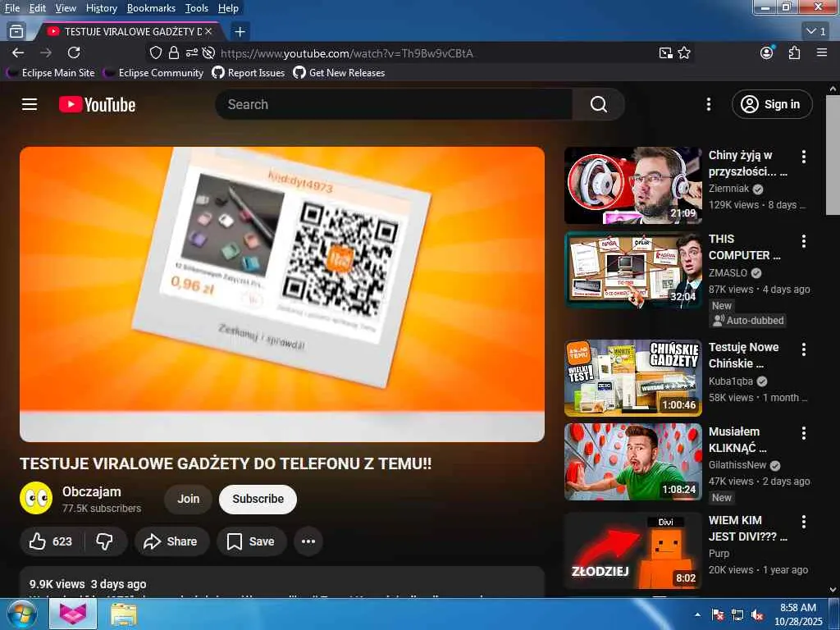
Task: Click the Subscribe button
Action: 258,499
